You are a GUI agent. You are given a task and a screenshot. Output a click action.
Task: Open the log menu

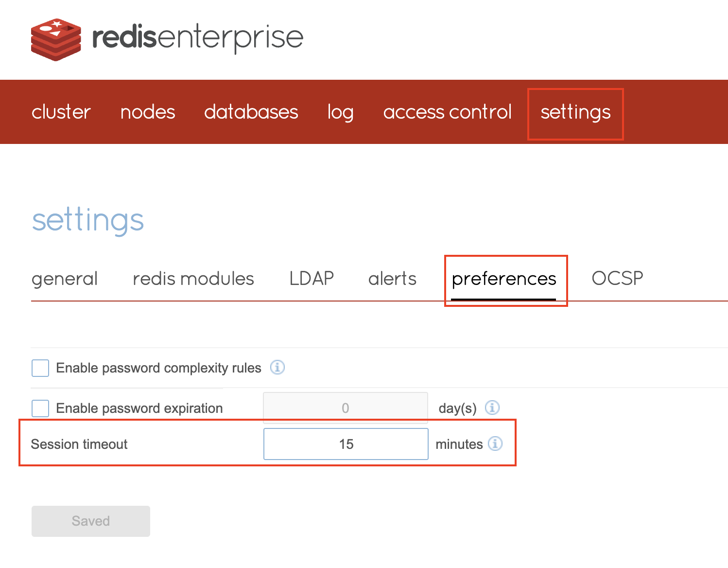point(340,112)
